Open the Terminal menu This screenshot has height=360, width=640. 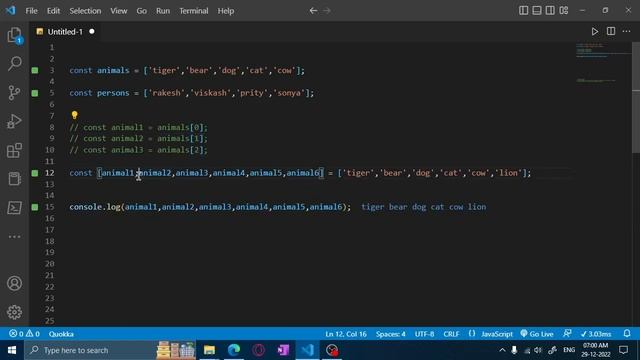pos(194,11)
